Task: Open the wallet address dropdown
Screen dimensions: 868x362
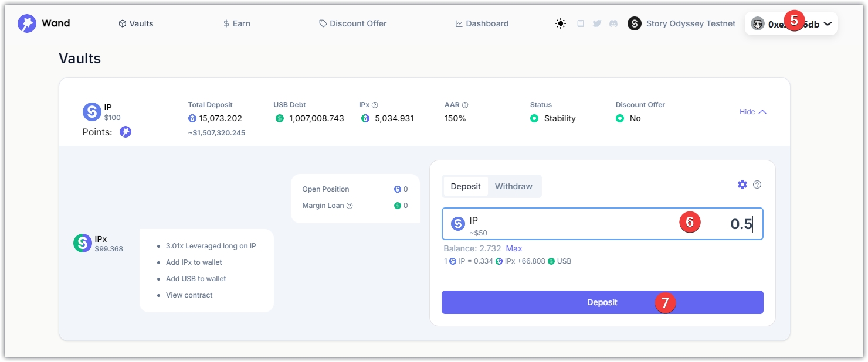Action: pyautogui.click(x=791, y=24)
